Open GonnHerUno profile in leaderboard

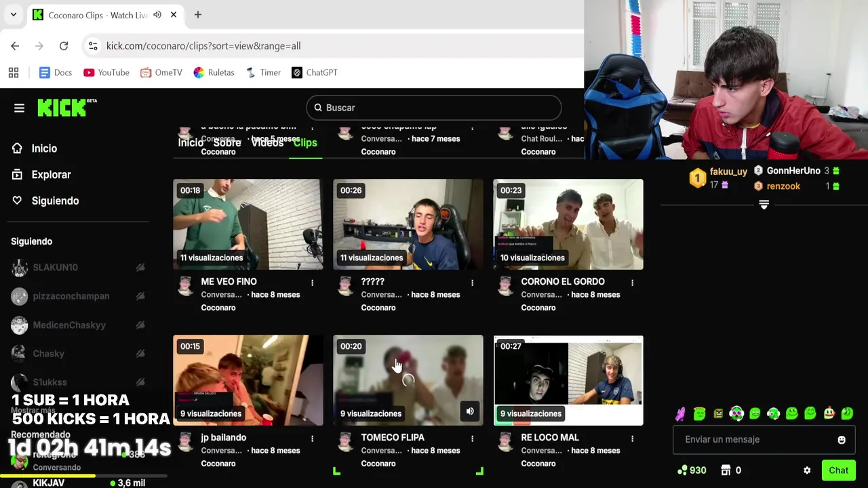793,171
